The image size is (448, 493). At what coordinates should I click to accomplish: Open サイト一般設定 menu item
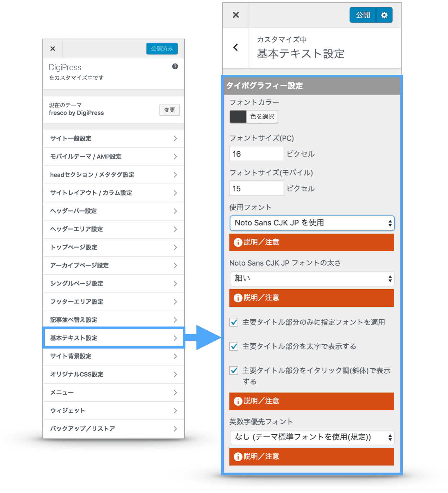113,139
